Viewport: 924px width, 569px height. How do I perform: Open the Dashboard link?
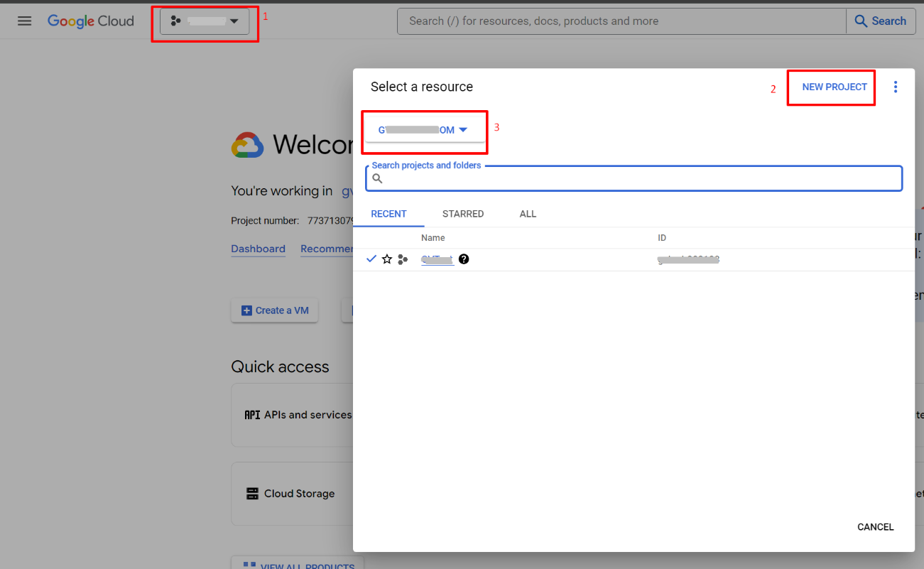click(258, 249)
